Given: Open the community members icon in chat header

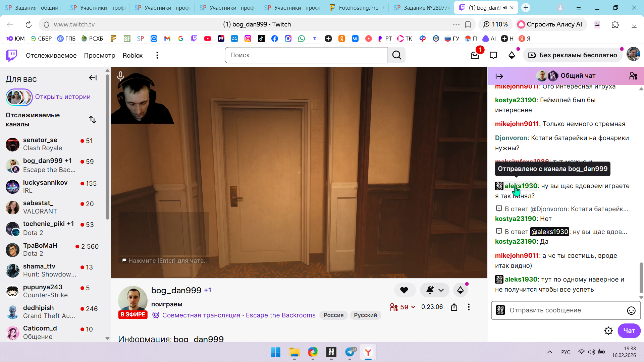Looking at the screenshot, I should click(633, 76).
